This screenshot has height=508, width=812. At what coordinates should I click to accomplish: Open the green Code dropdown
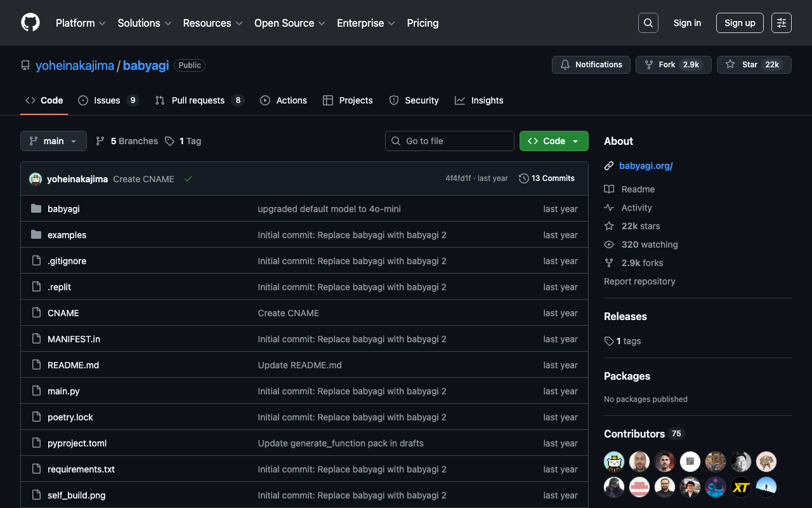(x=553, y=141)
